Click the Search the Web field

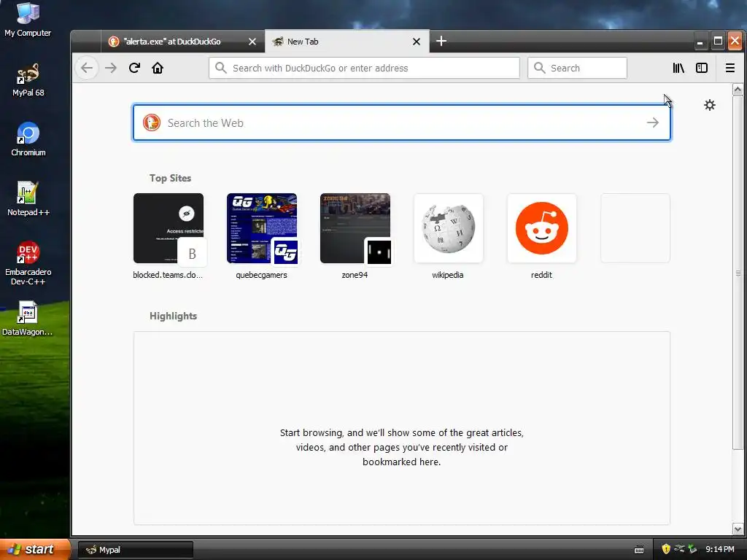(x=402, y=122)
